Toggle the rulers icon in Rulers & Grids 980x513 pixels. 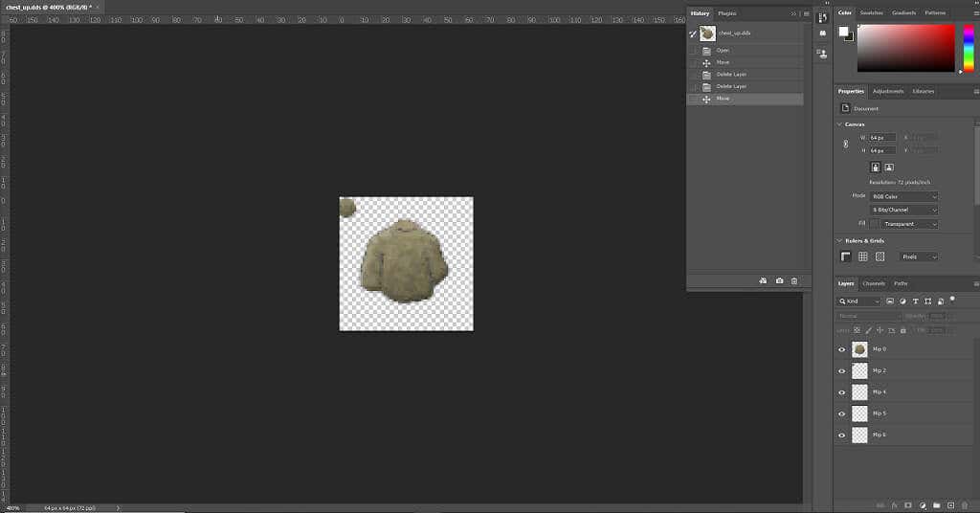tap(846, 256)
